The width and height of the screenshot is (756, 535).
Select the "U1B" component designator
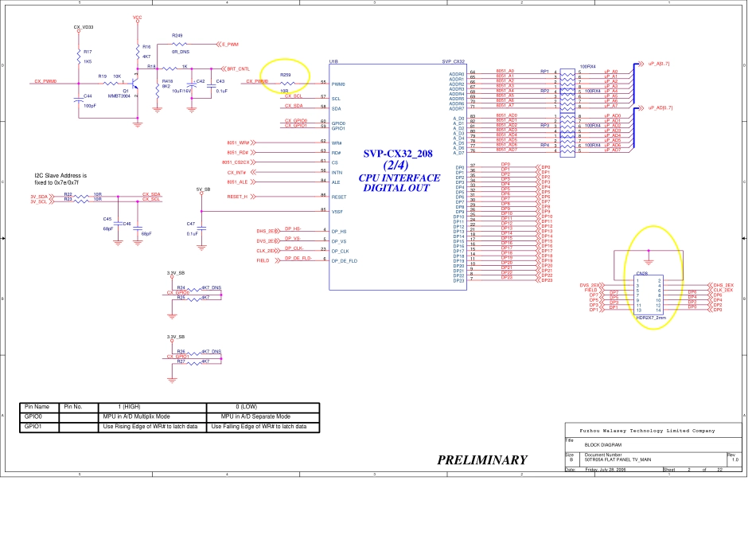[333, 62]
